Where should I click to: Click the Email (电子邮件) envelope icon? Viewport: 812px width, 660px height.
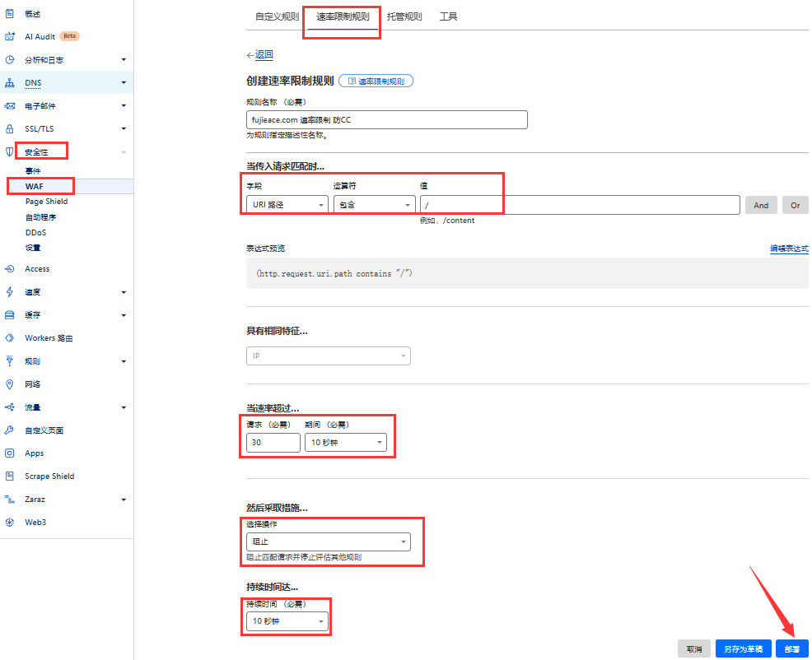click(9, 106)
